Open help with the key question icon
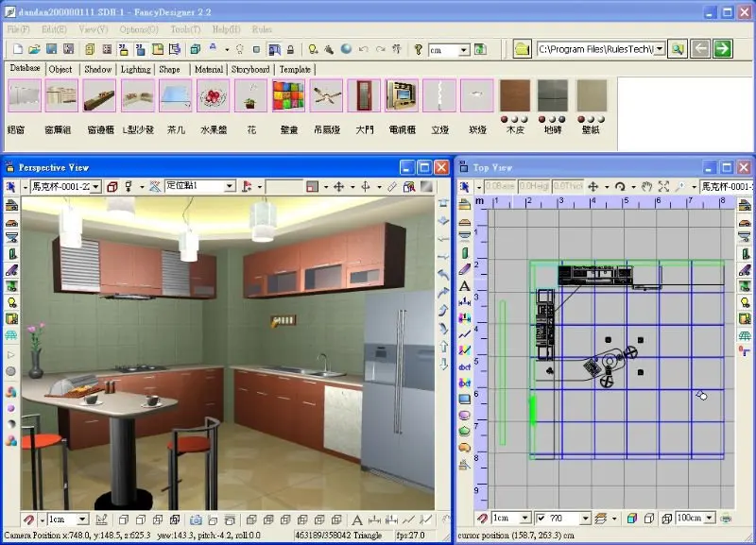This screenshot has height=545, width=756. point(418,49)
